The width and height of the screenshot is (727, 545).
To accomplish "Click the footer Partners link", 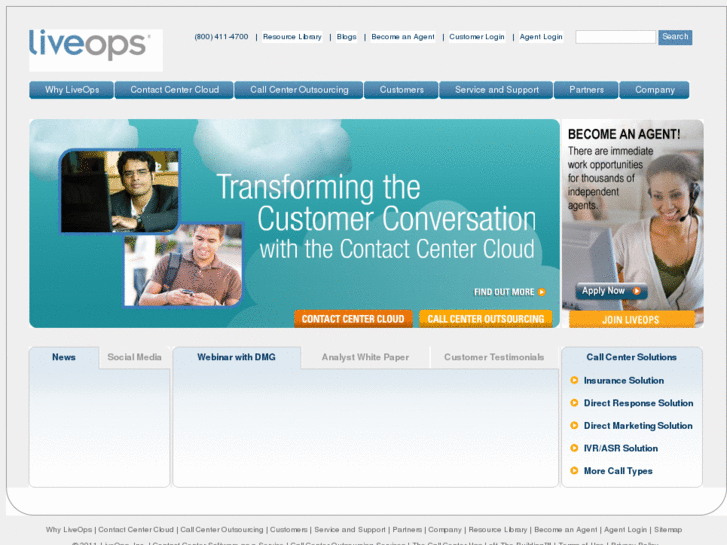I will 407,530.
